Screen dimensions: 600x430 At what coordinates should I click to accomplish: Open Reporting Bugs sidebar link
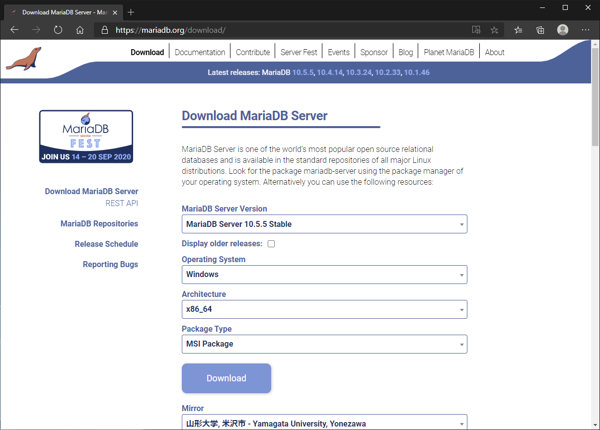[x=110, y=264]
